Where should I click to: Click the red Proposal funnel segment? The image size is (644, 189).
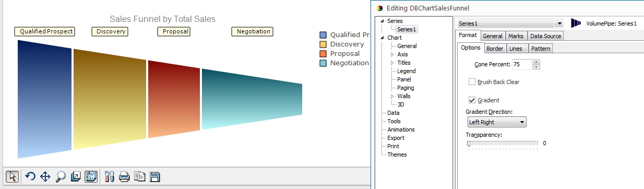click(x=174, y=99)
